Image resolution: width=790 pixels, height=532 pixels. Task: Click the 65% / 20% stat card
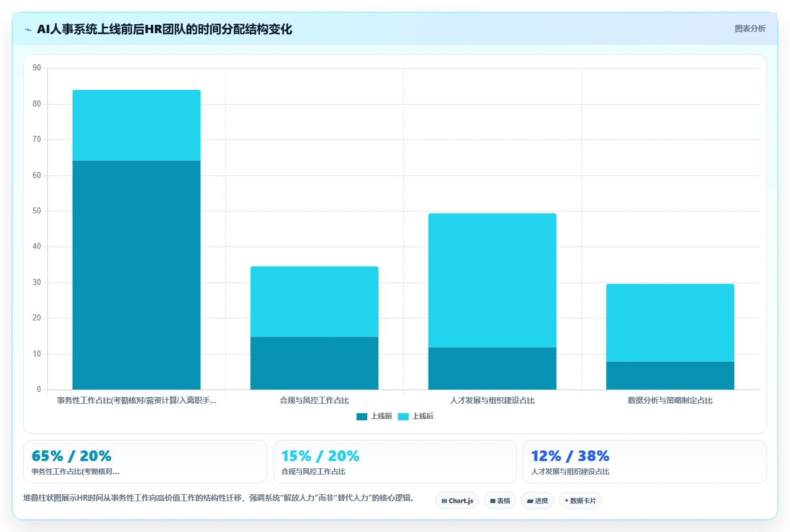point(145,462)
